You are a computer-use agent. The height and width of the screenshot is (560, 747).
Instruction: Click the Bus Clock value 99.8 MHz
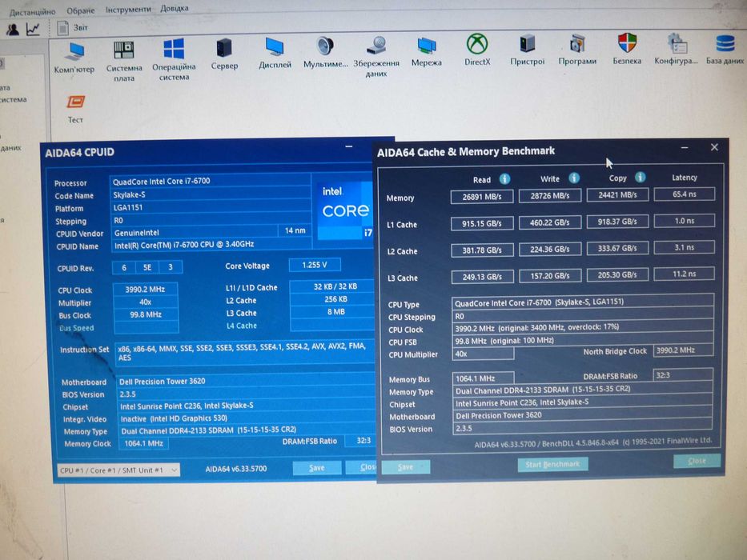(x=145, y=314)
